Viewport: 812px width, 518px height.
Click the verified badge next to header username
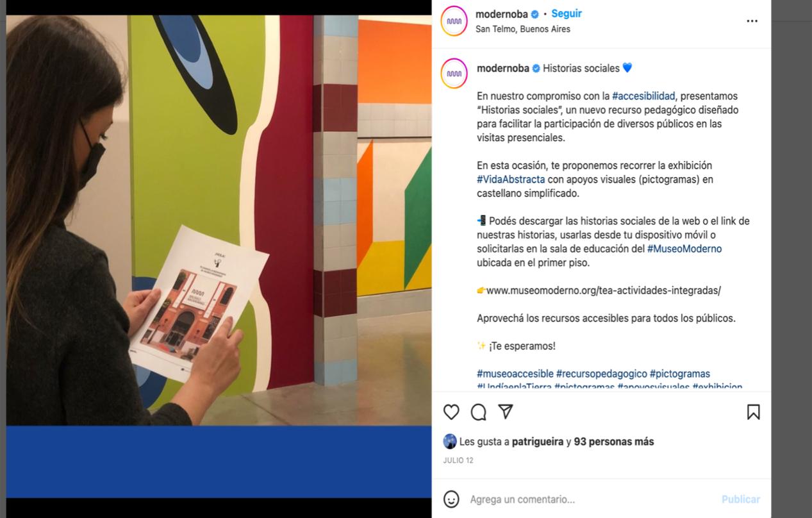click(535, 14)
